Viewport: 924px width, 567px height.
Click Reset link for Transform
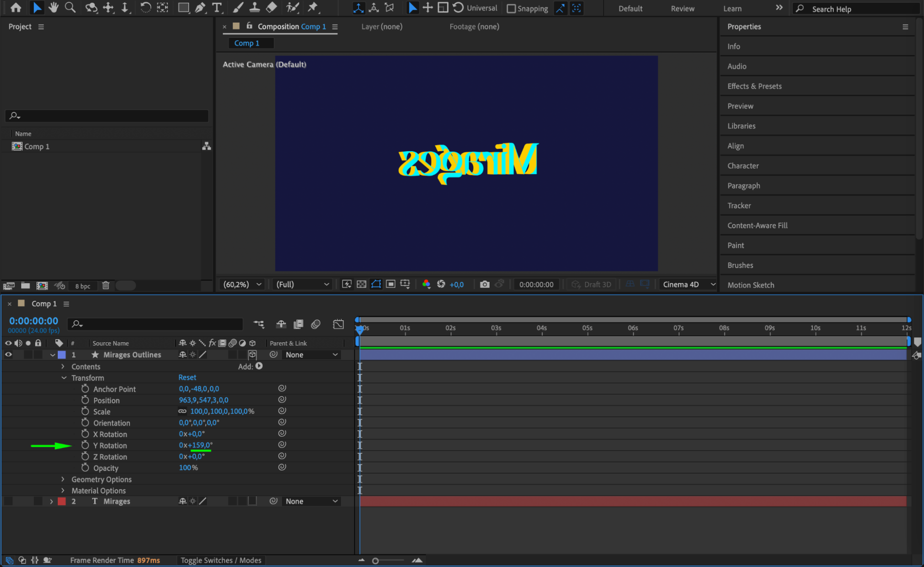coord(187,378)
